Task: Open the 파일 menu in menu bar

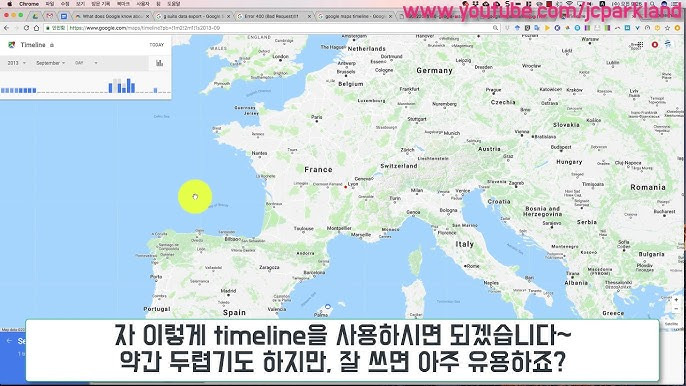Action: point(50,4)
